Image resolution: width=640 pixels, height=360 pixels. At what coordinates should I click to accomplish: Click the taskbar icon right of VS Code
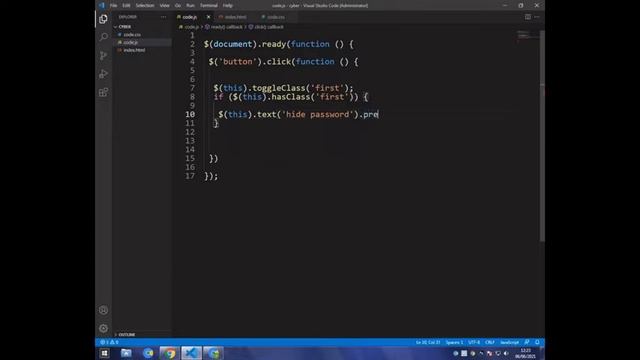coord(213,353)
